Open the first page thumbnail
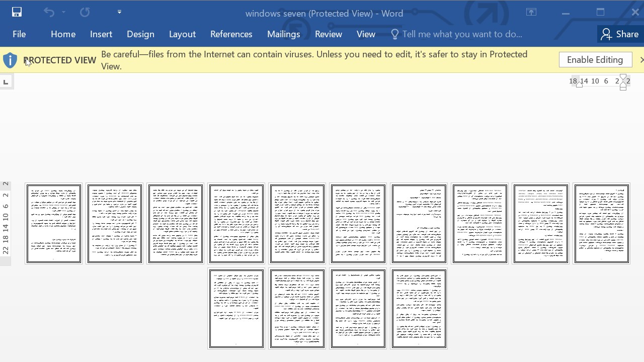This screenshot has width=644, height=362. tap(54, 224)
